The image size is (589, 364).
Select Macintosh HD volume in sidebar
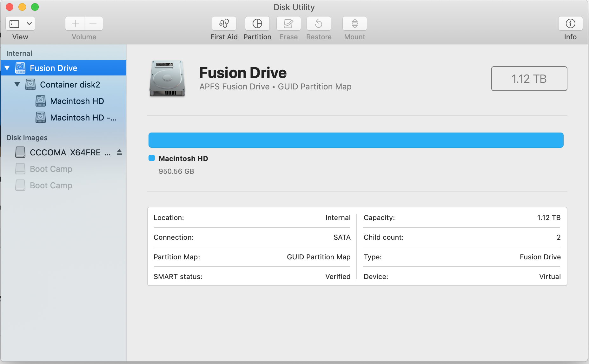point(77,101)
